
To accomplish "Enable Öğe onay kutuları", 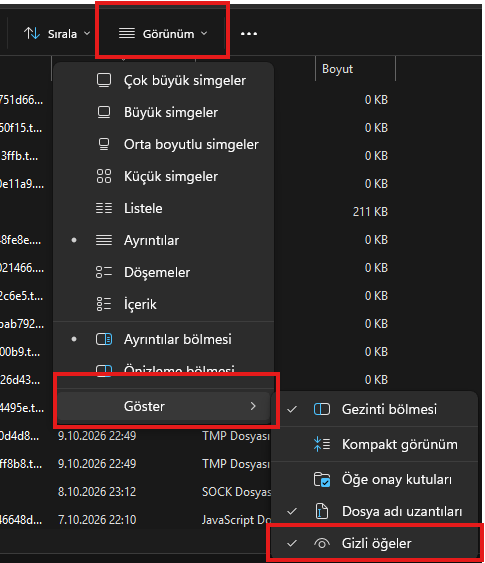I will pos(375,480).
